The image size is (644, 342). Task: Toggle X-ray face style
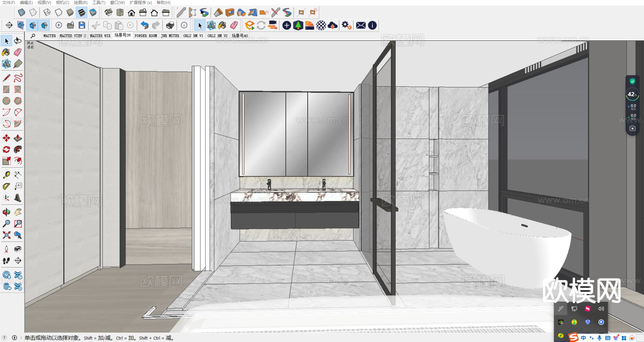21,13
